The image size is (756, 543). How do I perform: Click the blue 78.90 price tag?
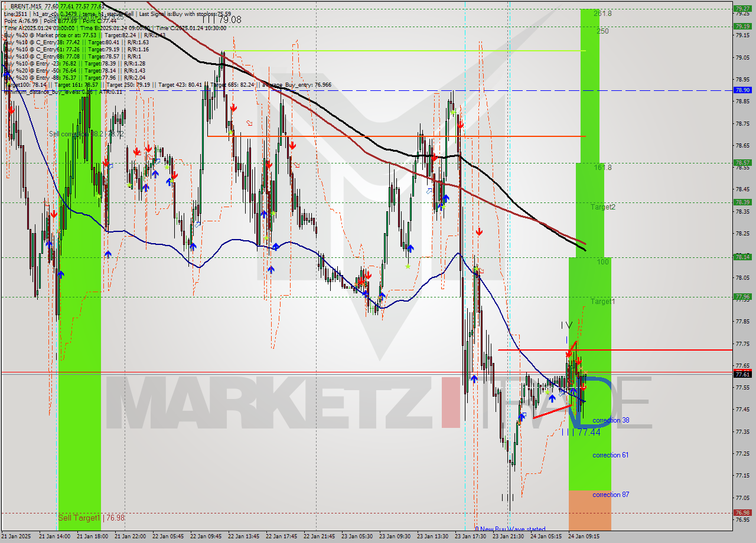(x=742, y=90)
